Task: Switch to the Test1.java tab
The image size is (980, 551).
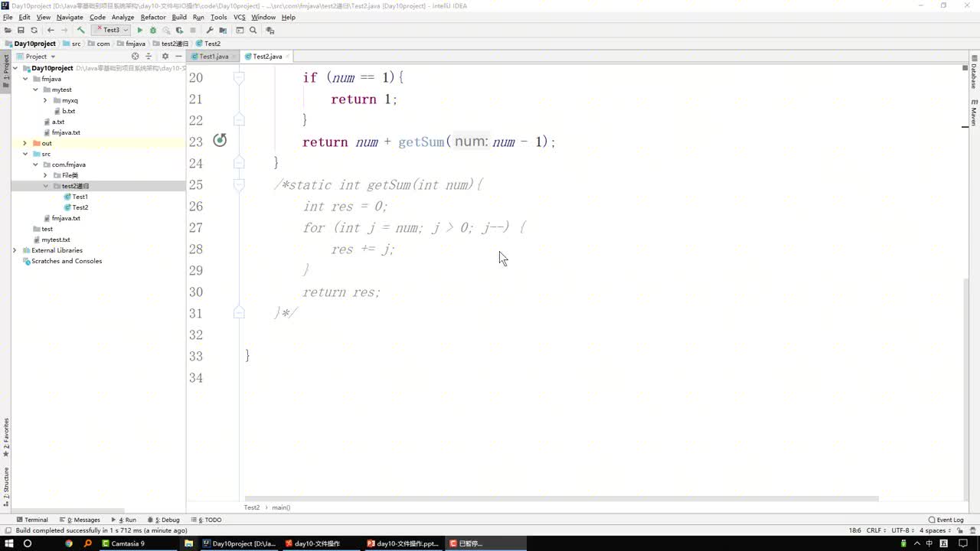Action: pyautogui.click(x=214, y=57)
